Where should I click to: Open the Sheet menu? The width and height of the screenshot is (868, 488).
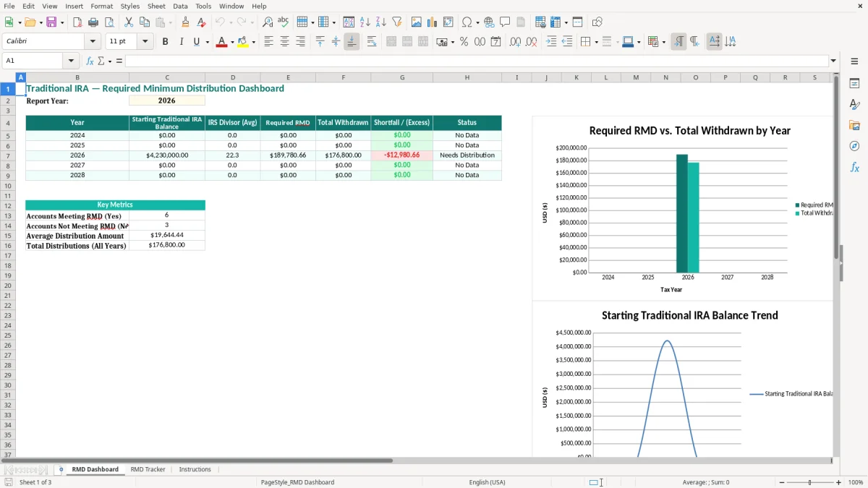[156, 6]
